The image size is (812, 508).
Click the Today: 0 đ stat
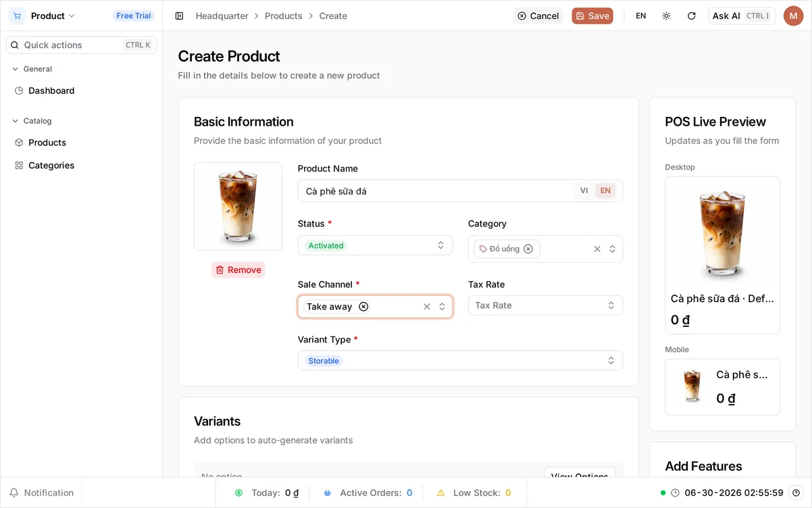(267, 493)
